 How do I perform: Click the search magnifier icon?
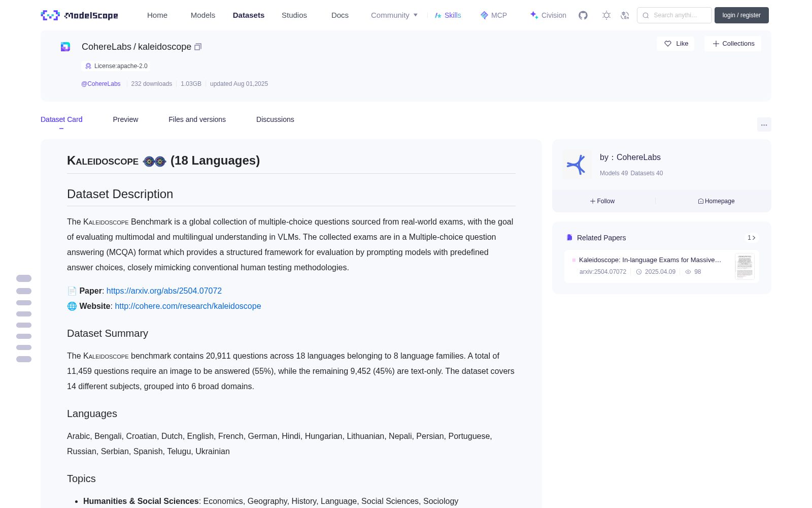click(x=646, y=15)
